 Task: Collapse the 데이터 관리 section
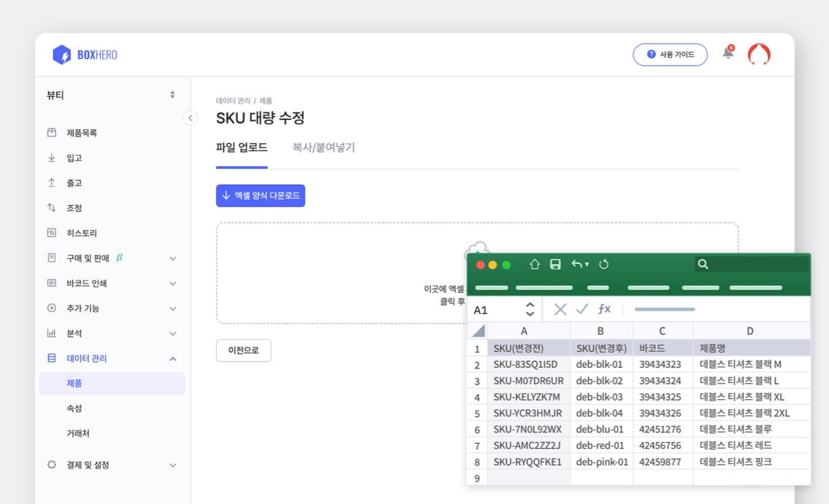(112, 358)
